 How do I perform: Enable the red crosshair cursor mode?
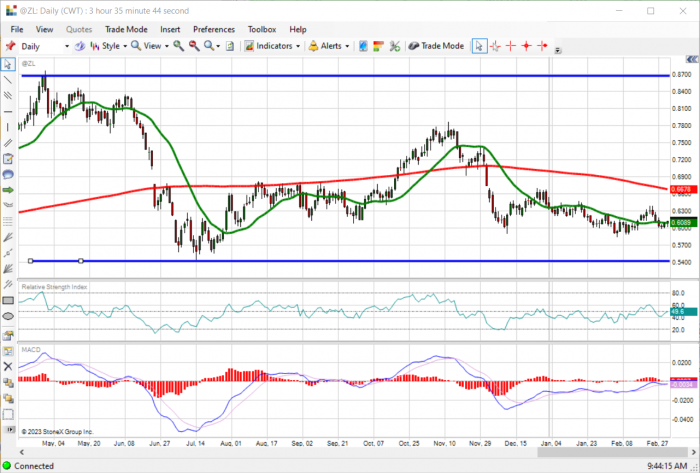(511, 46)
